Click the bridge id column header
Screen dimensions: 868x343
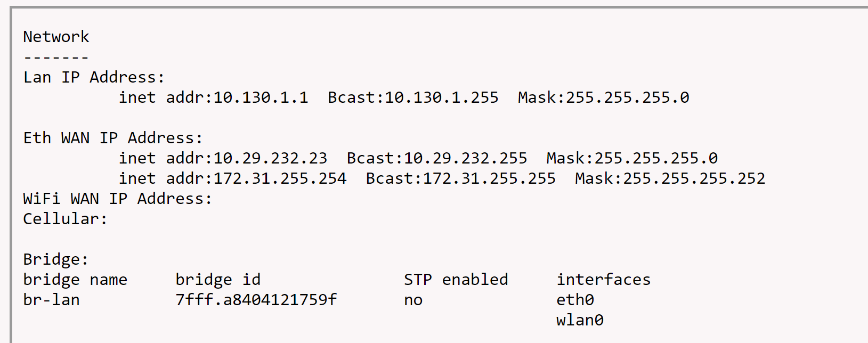pos(218,280)
